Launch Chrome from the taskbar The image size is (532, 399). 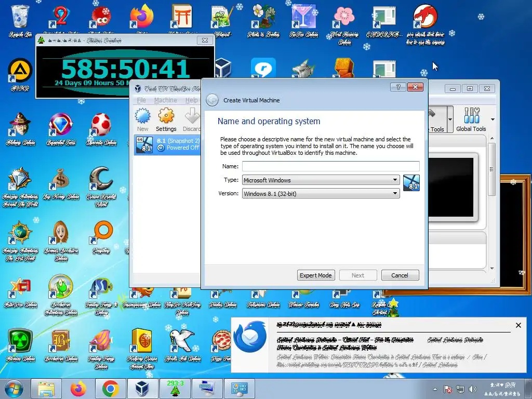110,389
